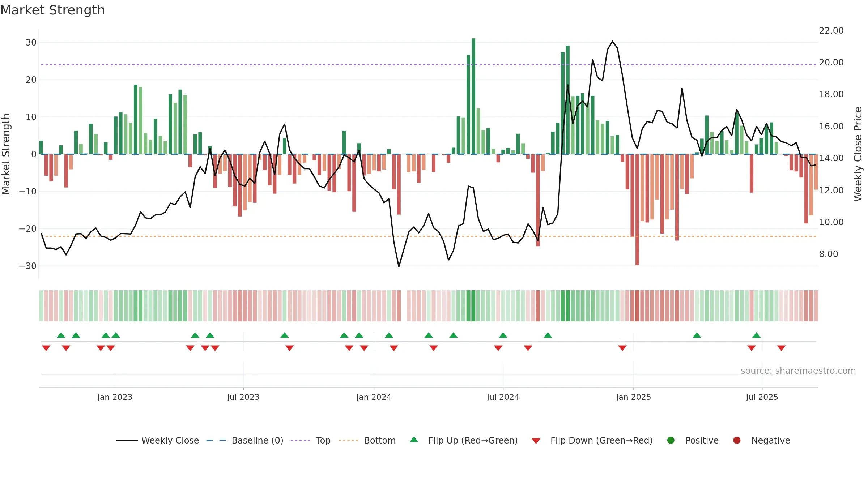The image size is (868, 488).
Task: Click the leftmost red flip-down marker
Action: tap(46, 348)
